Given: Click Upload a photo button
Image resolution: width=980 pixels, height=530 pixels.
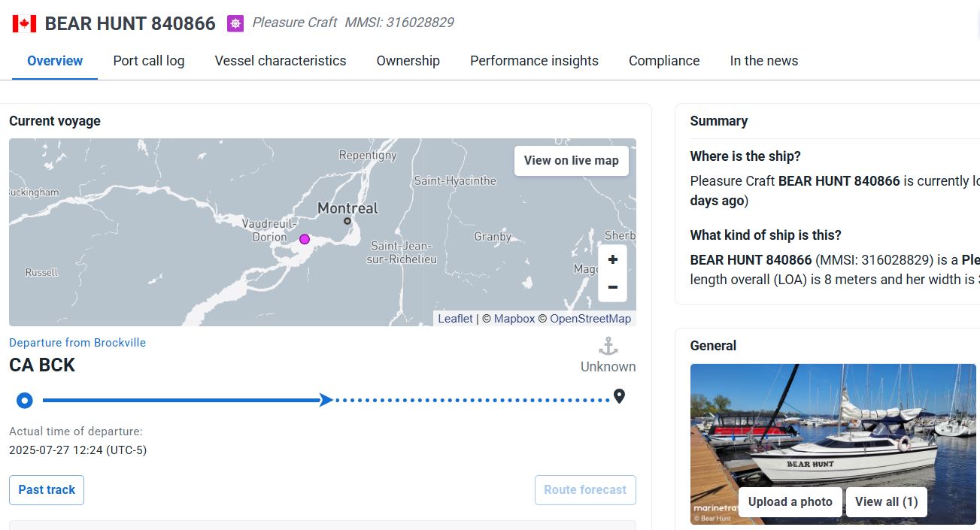Looking at the screenshot, I should tap(790, 502).
